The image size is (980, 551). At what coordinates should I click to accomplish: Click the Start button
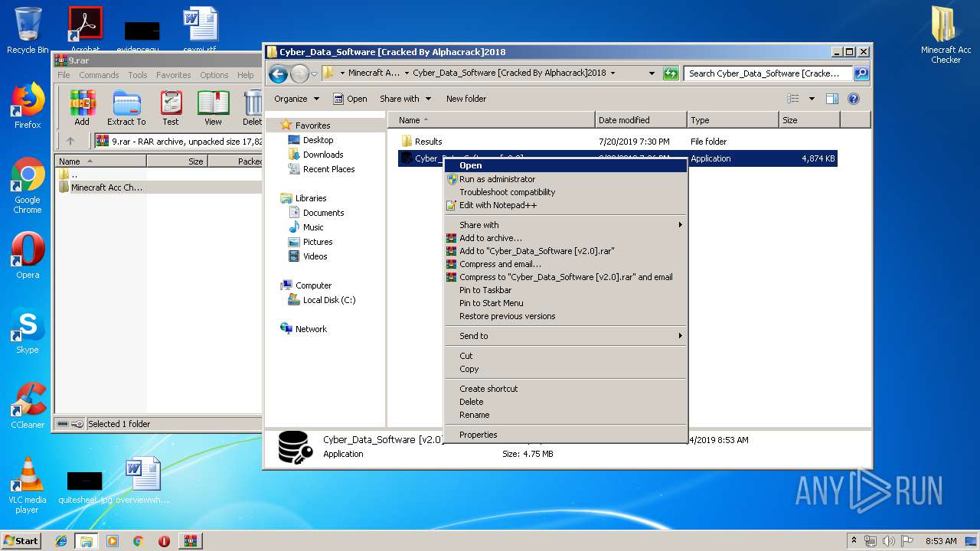tap(21, 541)
